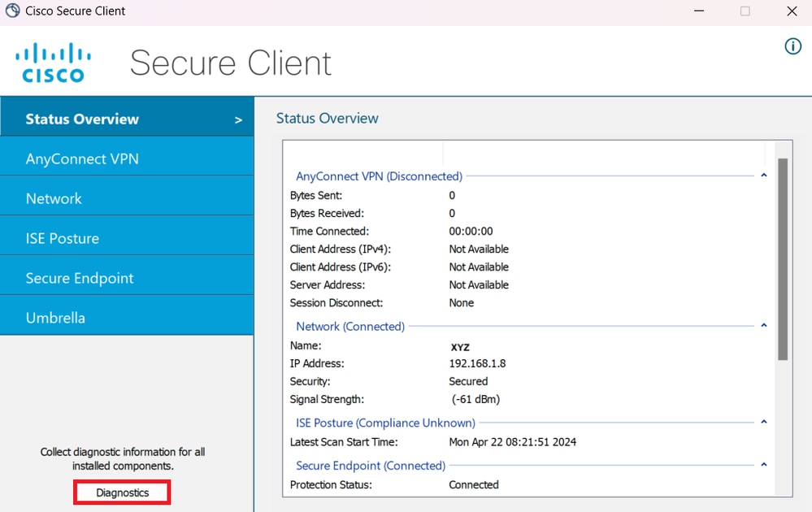This screenshot has width=812, height=512.
Task: Click the Network (Connected) heading
Action: point(350,326)
